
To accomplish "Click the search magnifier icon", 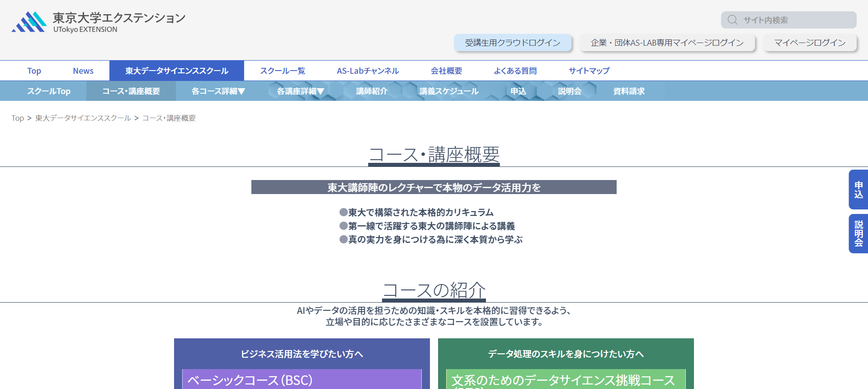I will (732, 20).
